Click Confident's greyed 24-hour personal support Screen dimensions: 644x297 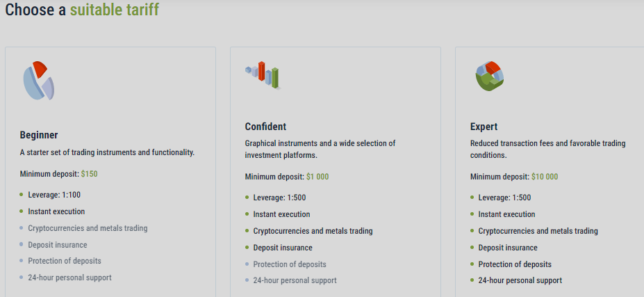pos(295,280)
